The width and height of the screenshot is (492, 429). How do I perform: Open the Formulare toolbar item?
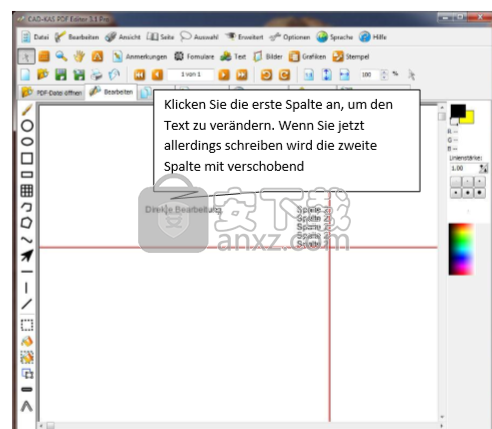(194, 57)
